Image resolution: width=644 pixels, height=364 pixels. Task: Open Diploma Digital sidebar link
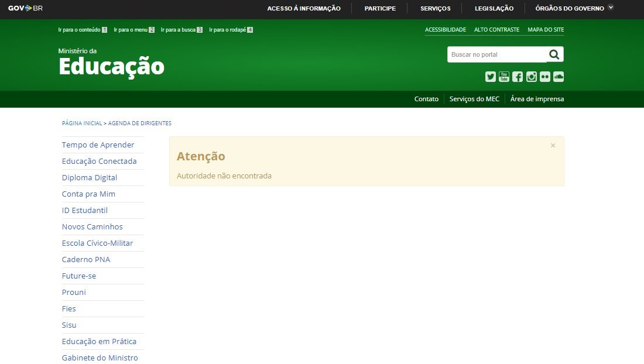[90, 178]
